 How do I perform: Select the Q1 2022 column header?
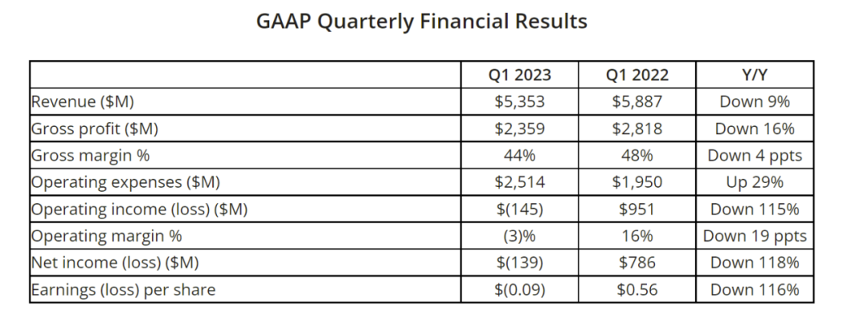(x=637, y=75)
